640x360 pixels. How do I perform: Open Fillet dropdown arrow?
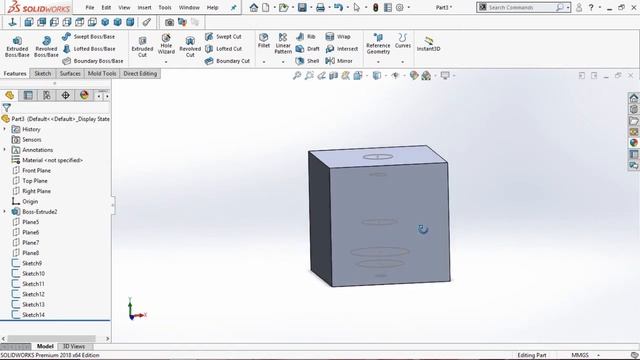264,62
